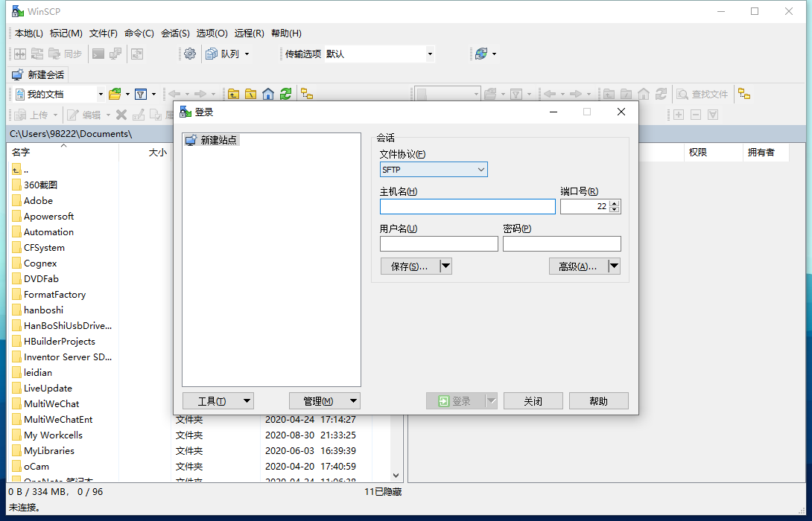The image size is (812, 521).
Task: Click the compare directories icon
Action: point(19,54)
